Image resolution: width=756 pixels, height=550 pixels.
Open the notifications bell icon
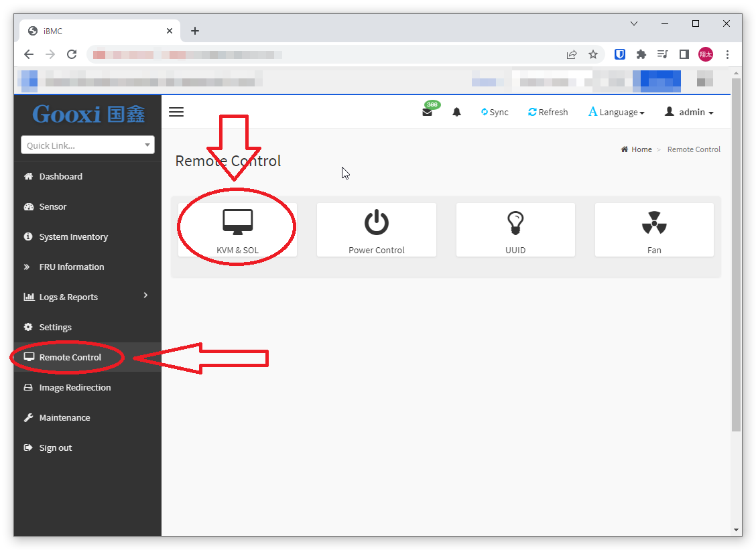click(456, 113)
